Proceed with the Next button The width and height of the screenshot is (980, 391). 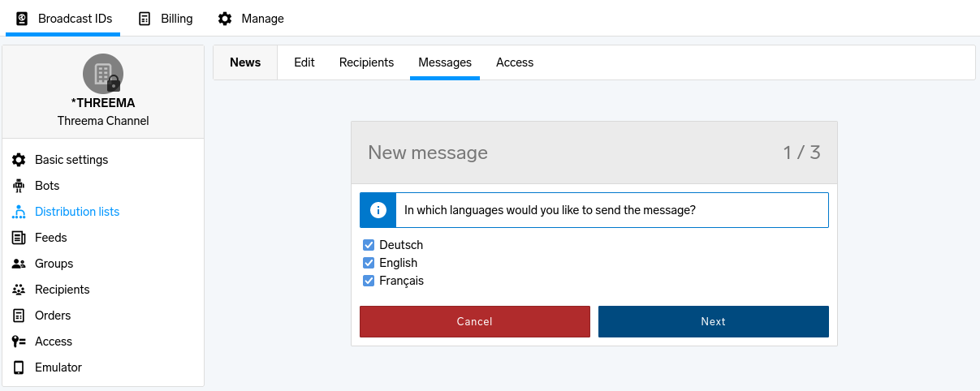click(x=714, y=321)
